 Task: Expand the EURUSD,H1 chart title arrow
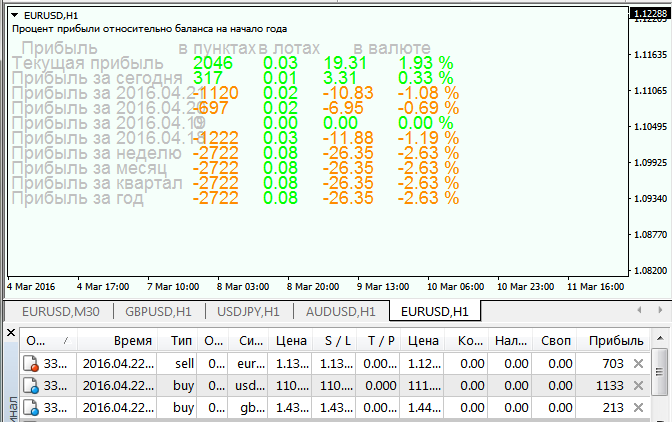point(15,15)
